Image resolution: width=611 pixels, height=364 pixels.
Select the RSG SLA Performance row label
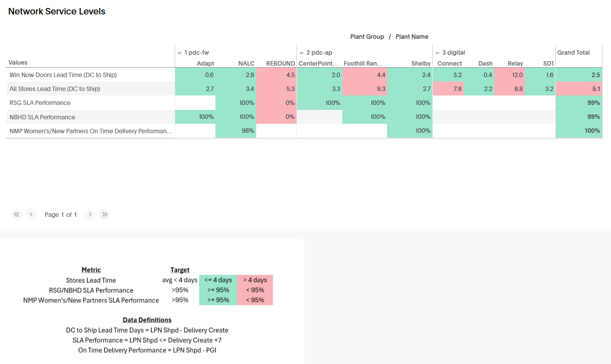[40, 103]
